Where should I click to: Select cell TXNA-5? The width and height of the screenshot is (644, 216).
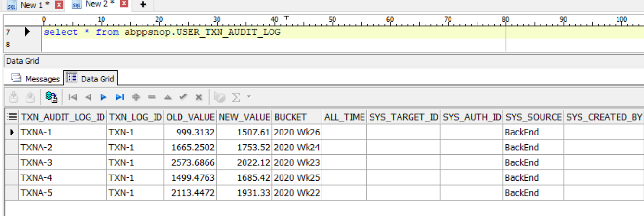[x=63, y=193]
